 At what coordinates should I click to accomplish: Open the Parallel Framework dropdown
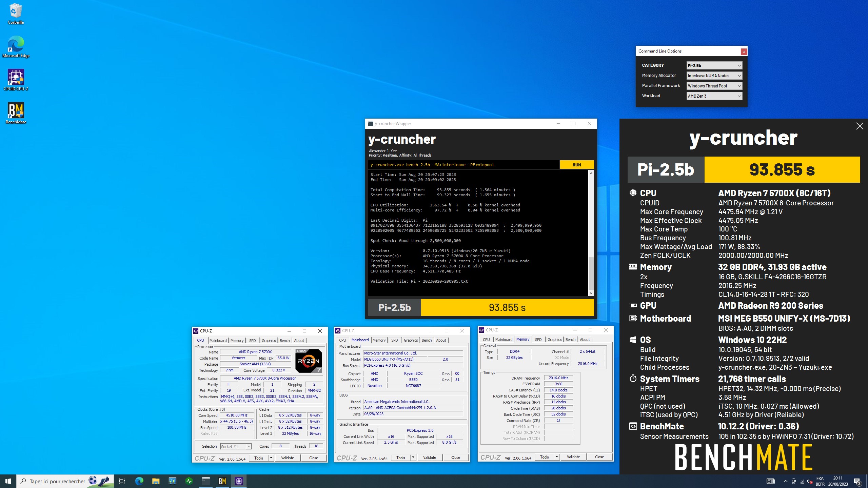coord(714,86)
